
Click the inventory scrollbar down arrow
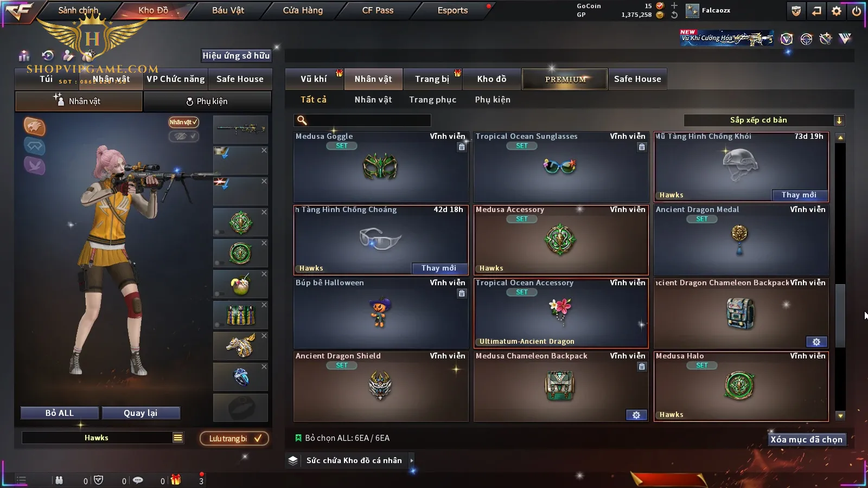pyautogui.click(x=840, y=416)
